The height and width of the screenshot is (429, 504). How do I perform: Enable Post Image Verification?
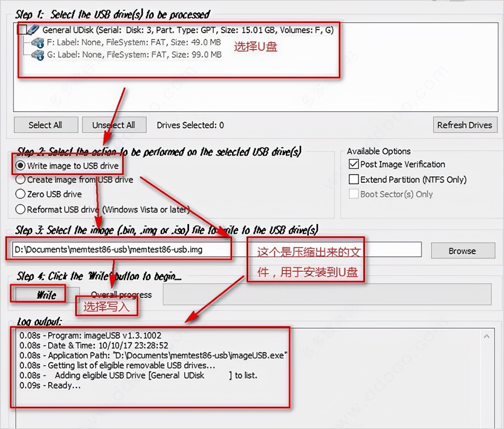[354, 164]
